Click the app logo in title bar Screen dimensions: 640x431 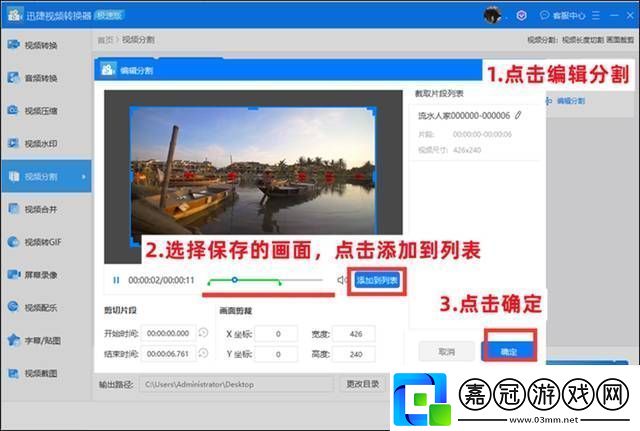coord(15,15)
